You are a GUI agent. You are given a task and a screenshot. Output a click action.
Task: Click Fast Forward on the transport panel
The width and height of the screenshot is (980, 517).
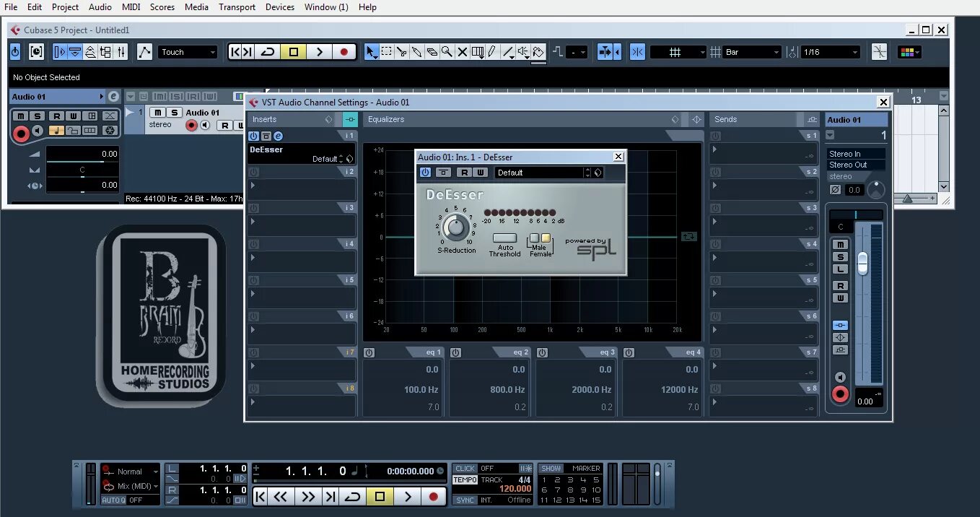pyautogui.click(x=308, y=497)
